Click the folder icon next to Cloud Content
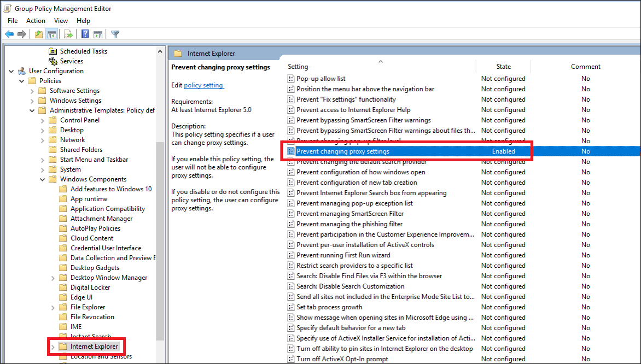This screenshot has width=641, height=364. coord(63,238)
